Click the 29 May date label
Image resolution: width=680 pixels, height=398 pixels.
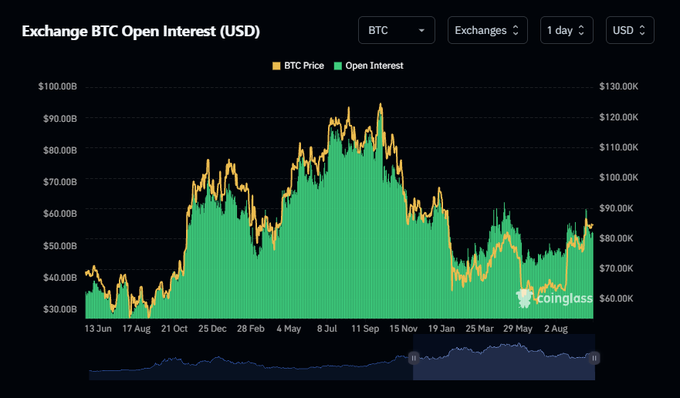tap(518, 329)
